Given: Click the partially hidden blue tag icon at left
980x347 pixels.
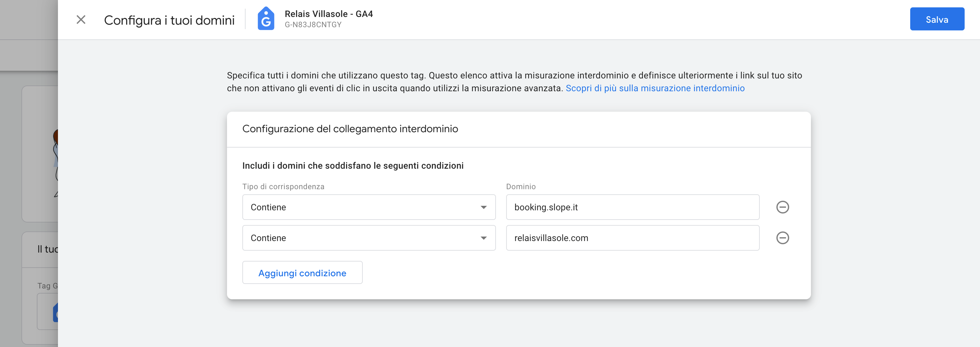Looking at the screenshot, I should [x=55, y=312].
